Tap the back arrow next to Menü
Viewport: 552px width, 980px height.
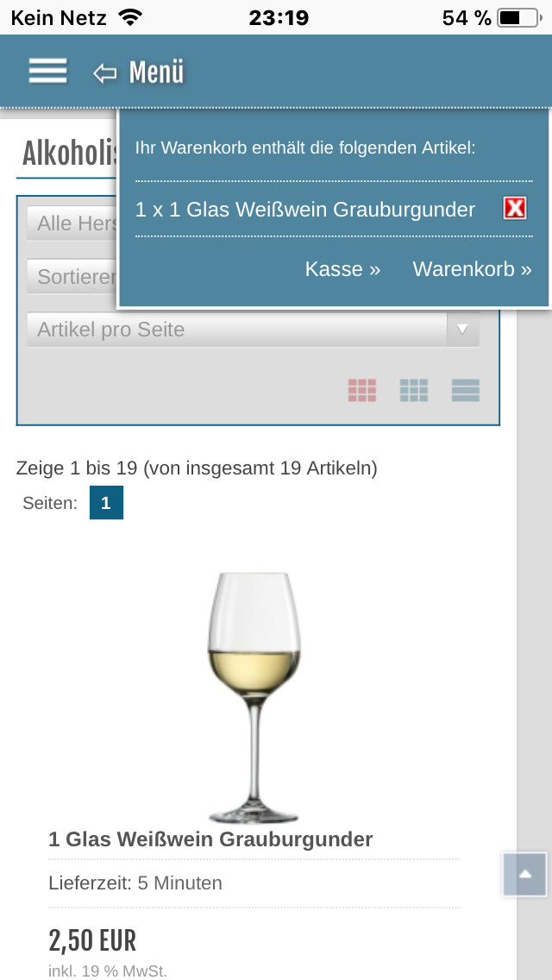pyautogui.click(x=105, y=73)
